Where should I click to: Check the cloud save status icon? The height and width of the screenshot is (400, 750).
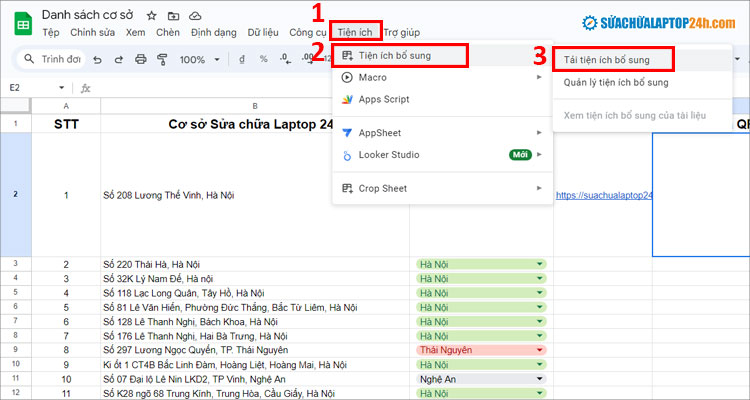tap(195, 16)
